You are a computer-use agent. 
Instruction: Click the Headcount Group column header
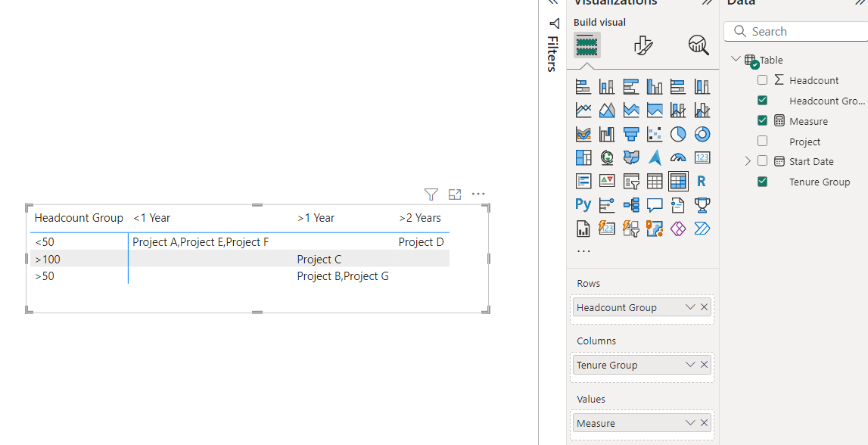point(79,218)
